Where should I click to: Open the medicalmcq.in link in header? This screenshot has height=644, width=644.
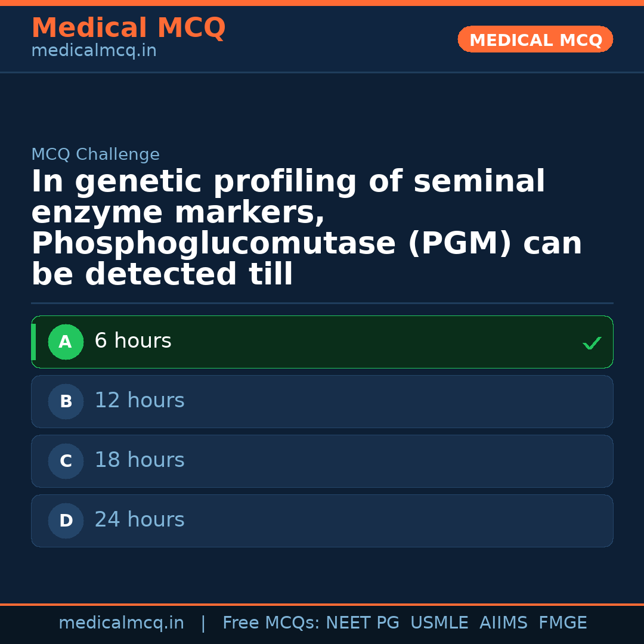click(94, 51)
